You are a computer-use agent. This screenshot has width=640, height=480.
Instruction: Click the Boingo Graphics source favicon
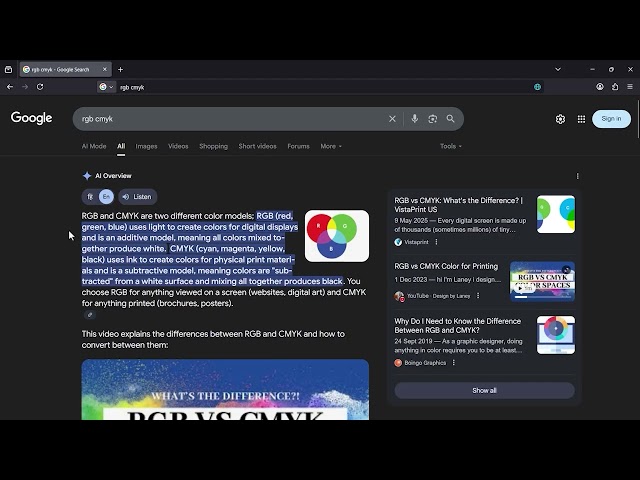click(398, 363)
